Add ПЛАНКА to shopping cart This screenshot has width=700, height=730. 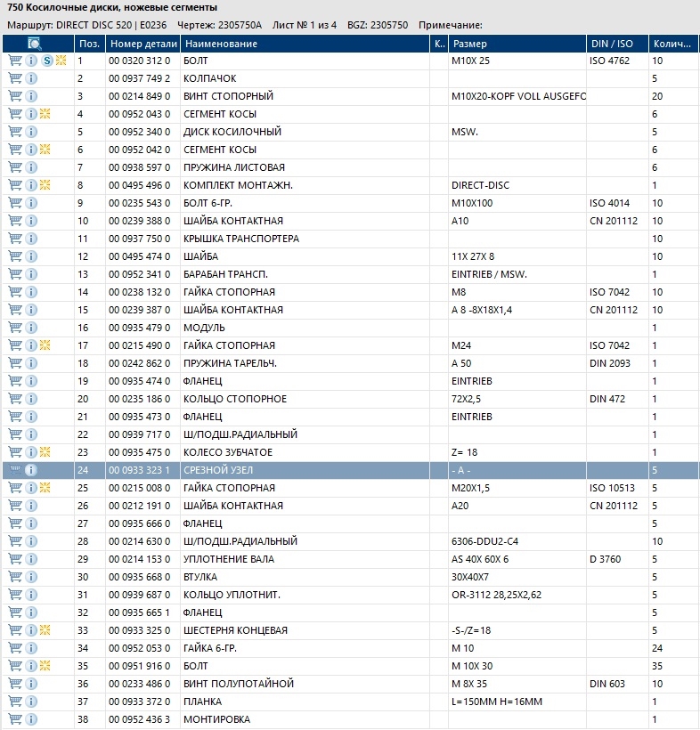pyautogui.click(x=15, y=702)
